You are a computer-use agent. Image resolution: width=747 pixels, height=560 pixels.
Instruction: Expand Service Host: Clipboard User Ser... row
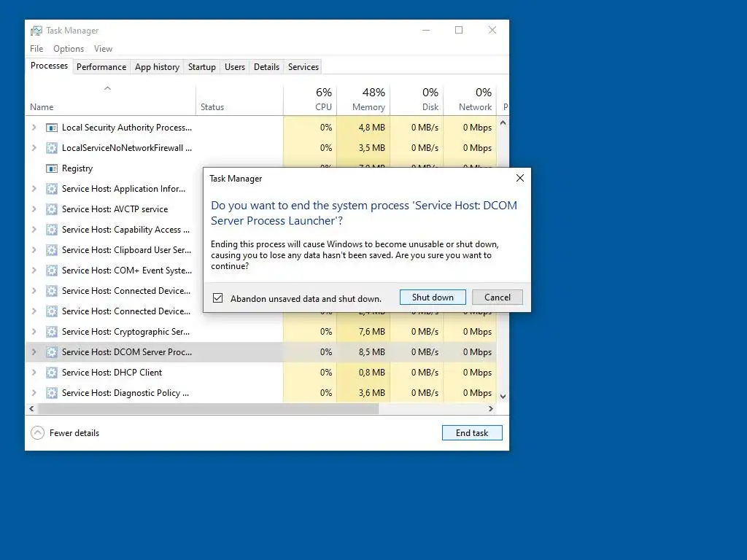[x=34, y=250]
